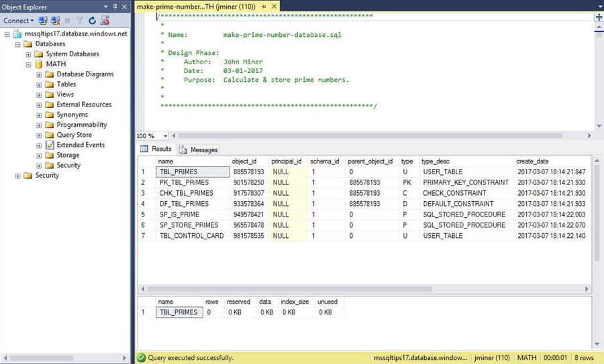Click the type_desc column header
The image size is (604, 364).
(x=436, y=162)
